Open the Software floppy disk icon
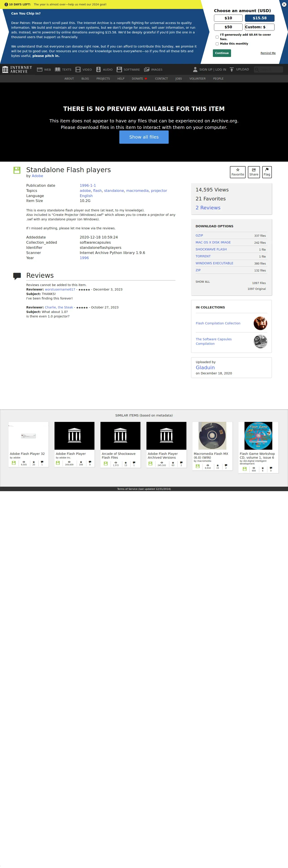This screenshot has width=288, height=868. 119,69
